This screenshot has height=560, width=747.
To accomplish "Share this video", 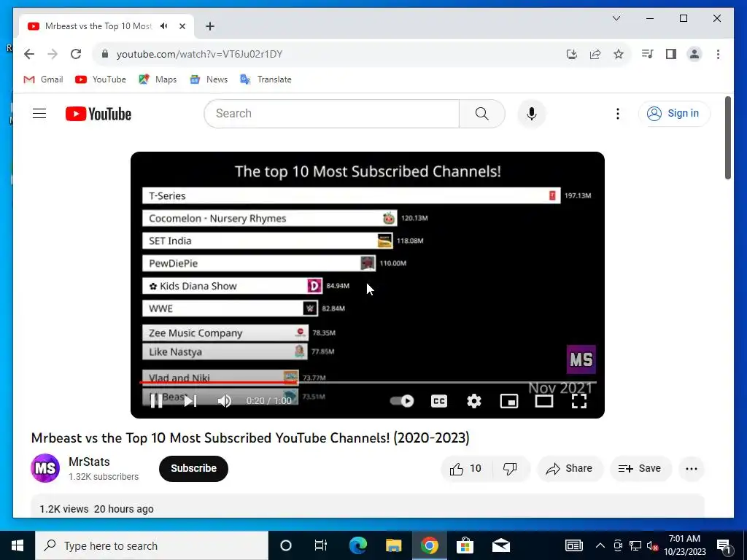I will pos(570,469).
